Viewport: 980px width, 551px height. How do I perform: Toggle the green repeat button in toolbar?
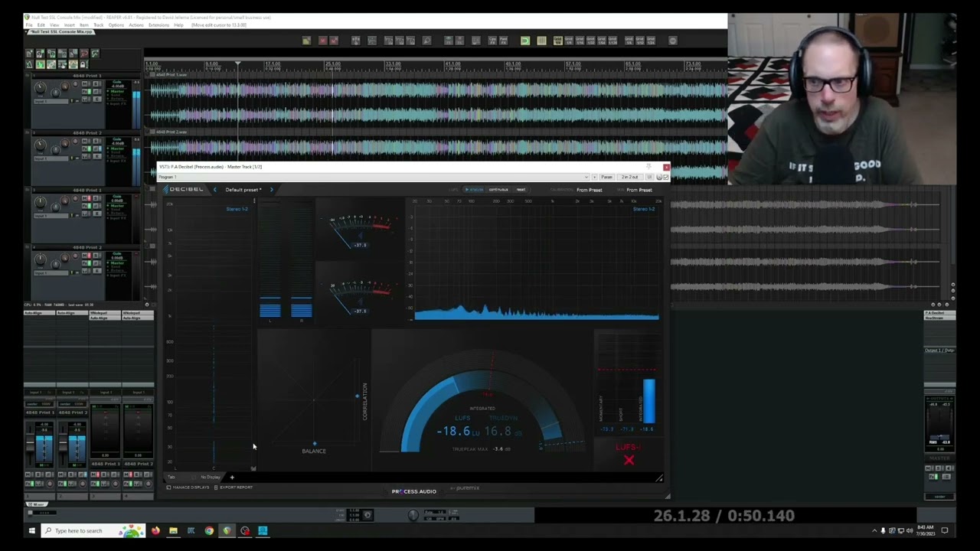[x=525, y=41]
